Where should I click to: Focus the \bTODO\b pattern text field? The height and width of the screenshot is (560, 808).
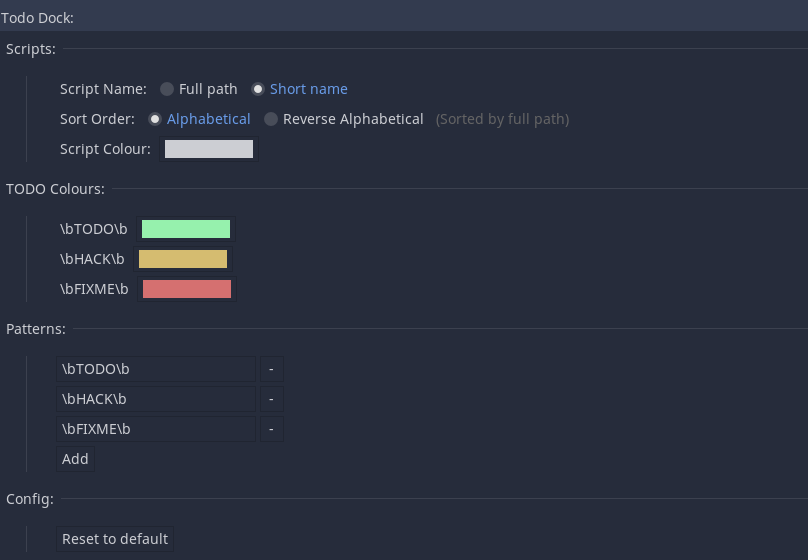[156, 369]
